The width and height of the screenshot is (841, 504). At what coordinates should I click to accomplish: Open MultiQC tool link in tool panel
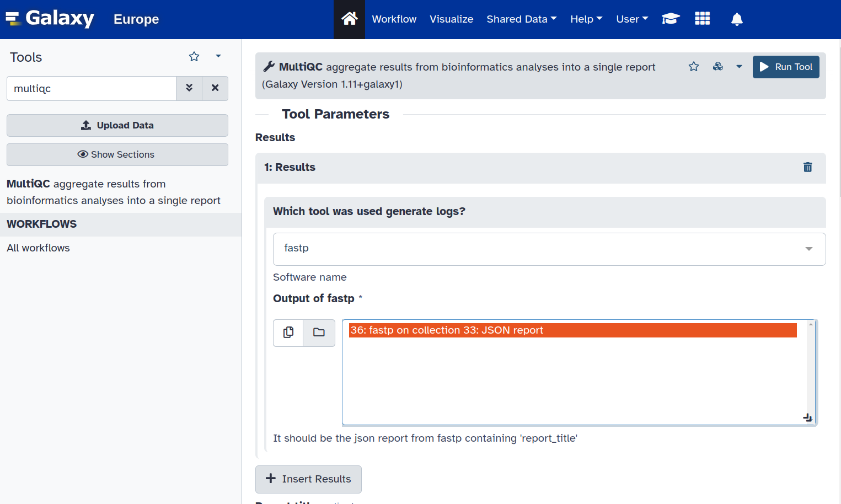coord(114,192)
